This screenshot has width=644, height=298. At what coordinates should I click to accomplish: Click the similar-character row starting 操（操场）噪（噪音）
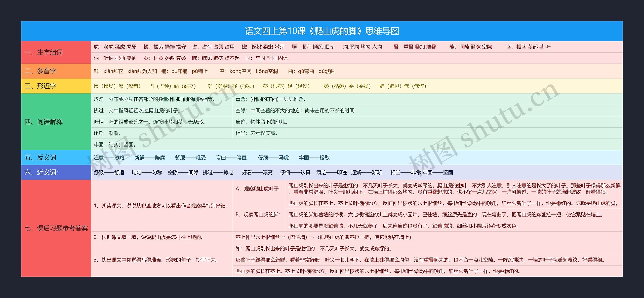[357, 86]
